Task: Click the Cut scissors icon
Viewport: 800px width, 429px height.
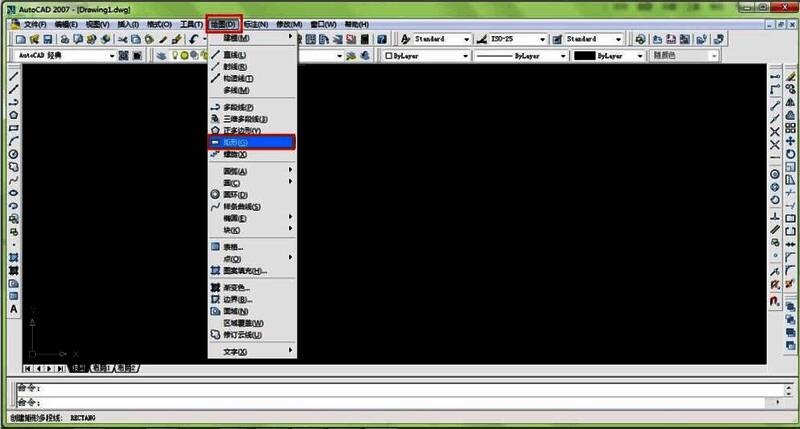Action: 122,39
